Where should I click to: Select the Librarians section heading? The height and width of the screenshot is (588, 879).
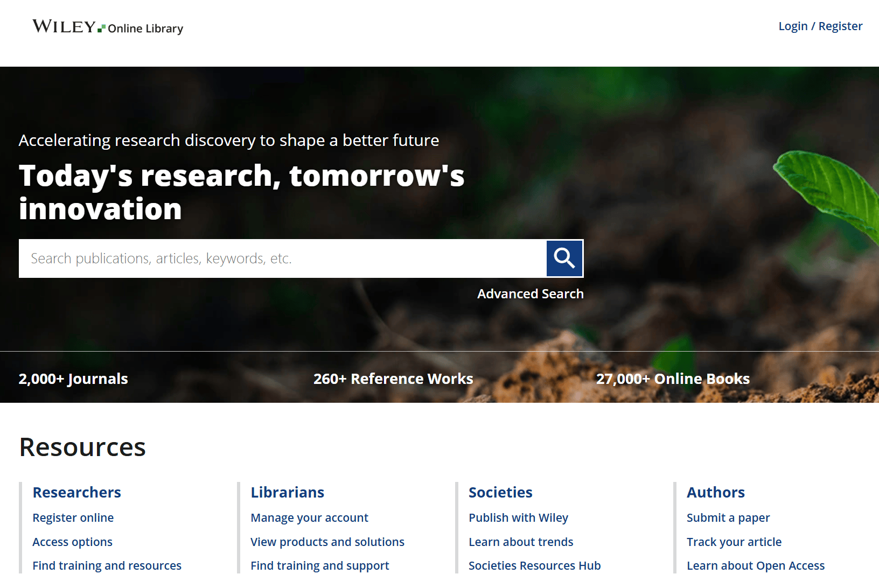pyautogui.click(x=287, y=492)
